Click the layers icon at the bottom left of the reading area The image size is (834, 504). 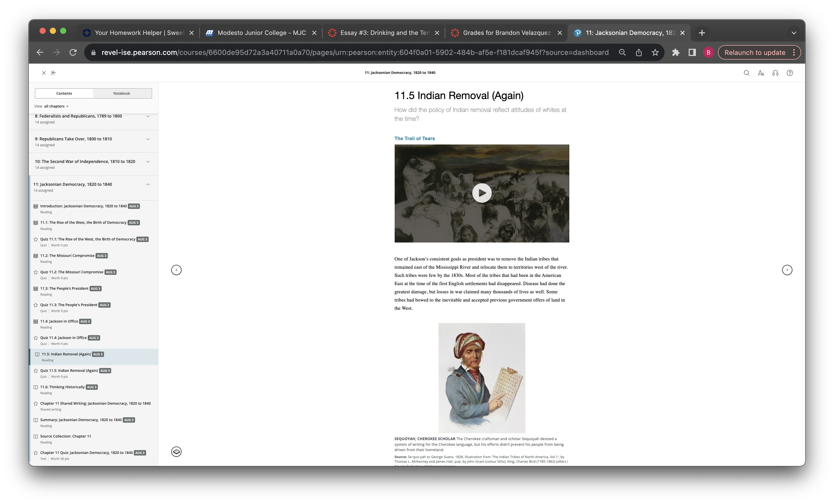point(176,452)
